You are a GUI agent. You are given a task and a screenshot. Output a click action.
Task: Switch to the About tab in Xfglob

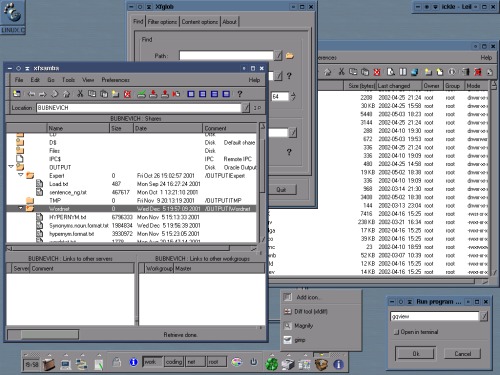click(x=229, y=22)
